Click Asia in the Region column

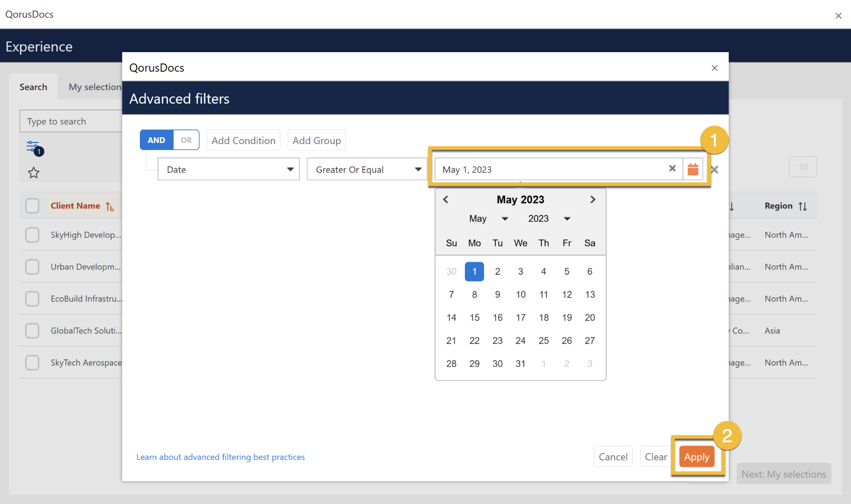772,331
